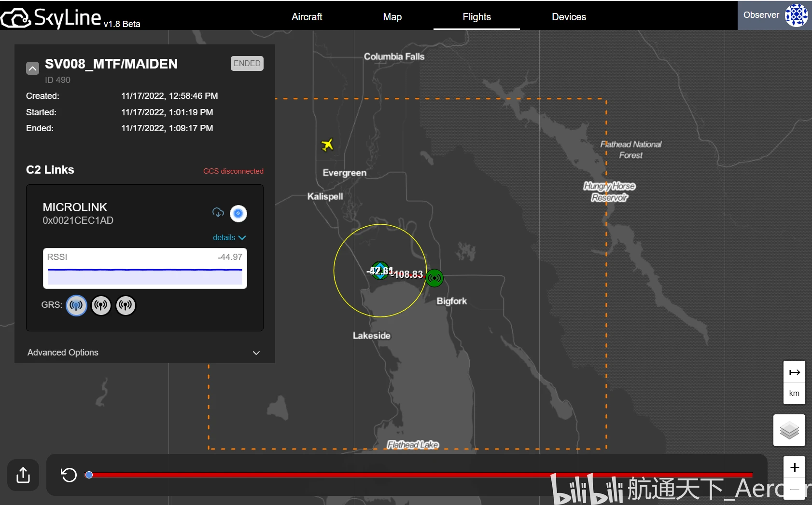Viewport: 812px width, 505px height.
Task: Click the green ground station marker near Bigfork
Action: (434, 278)
